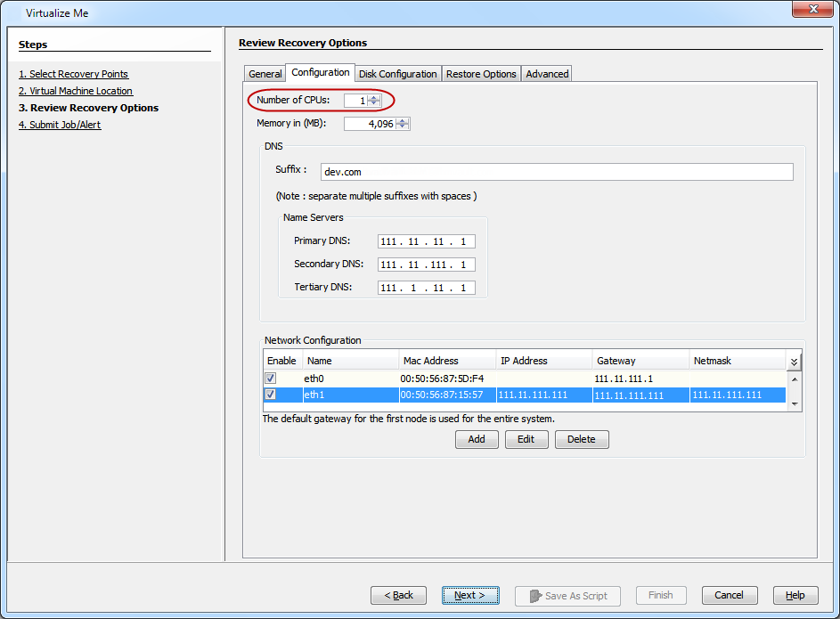This screenshot has width=840, height=619.
Task: Toggle the eth1 Enable checkbox
Action: pos(271,395)
